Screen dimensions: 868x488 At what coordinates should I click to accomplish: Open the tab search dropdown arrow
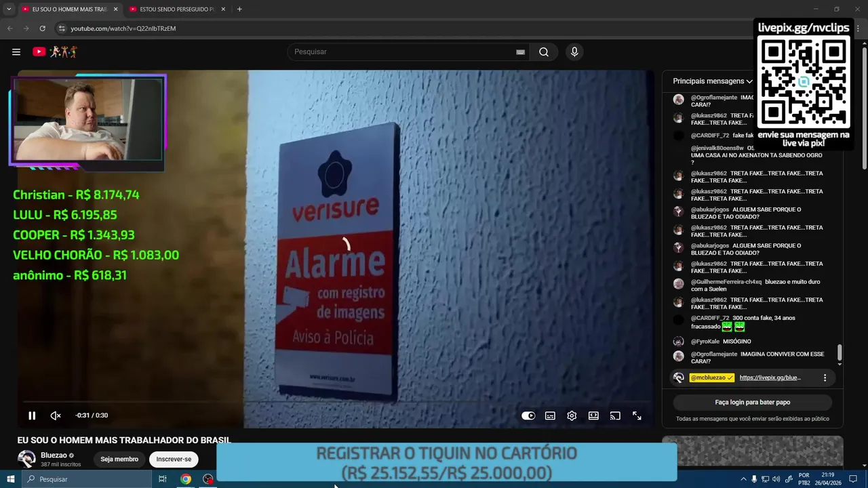click(9, 9)
